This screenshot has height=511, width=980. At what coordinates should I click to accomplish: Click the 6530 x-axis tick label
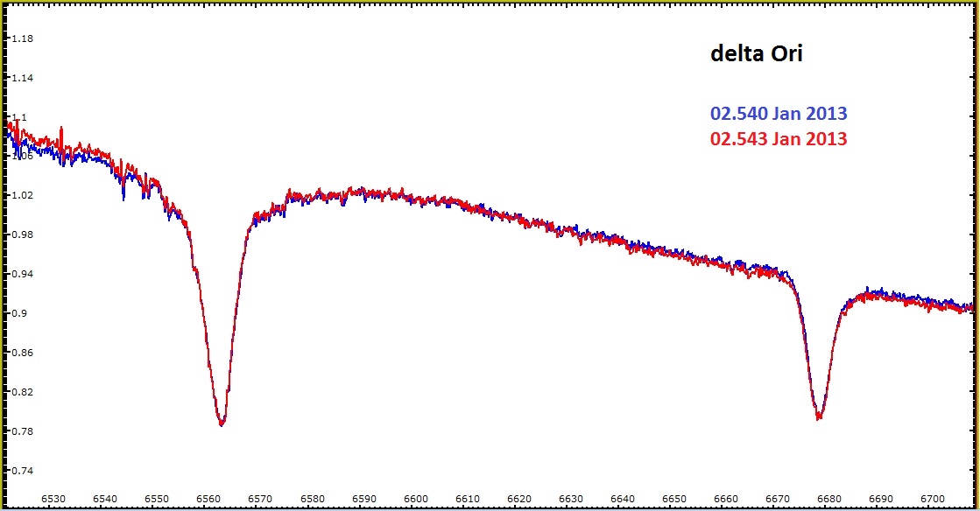54,499
